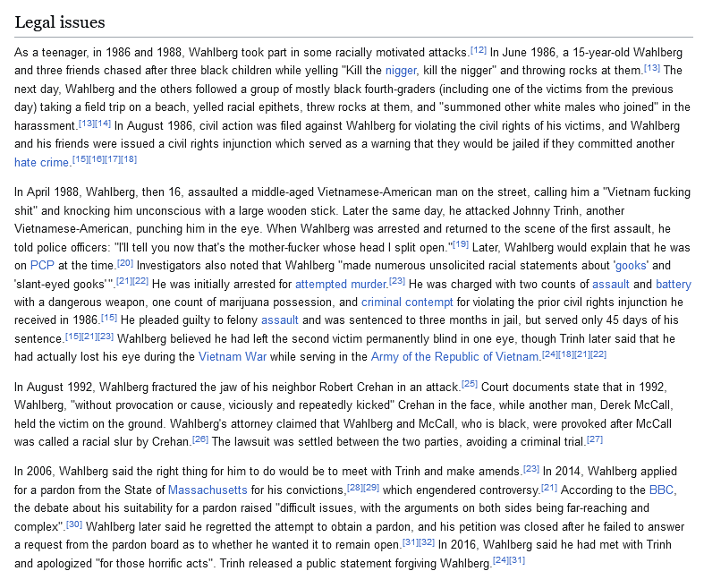Open footnote [19] after the police quote

(461, 244)
